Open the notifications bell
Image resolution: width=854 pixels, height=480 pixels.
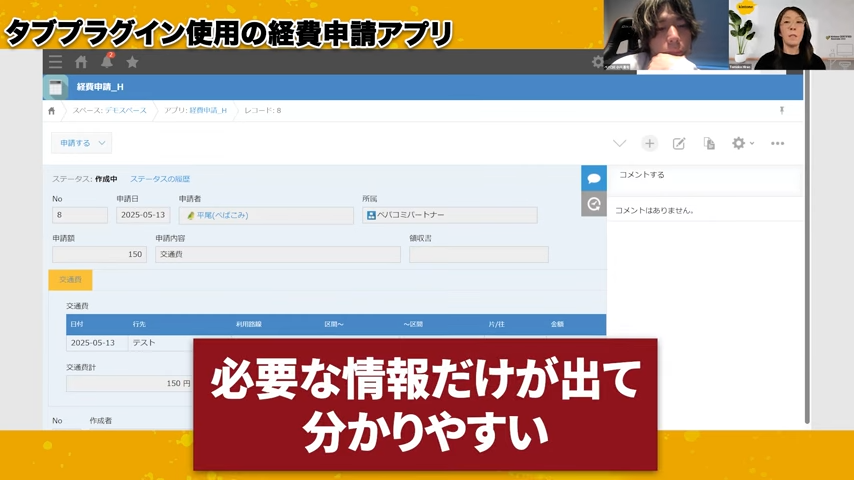107,61
